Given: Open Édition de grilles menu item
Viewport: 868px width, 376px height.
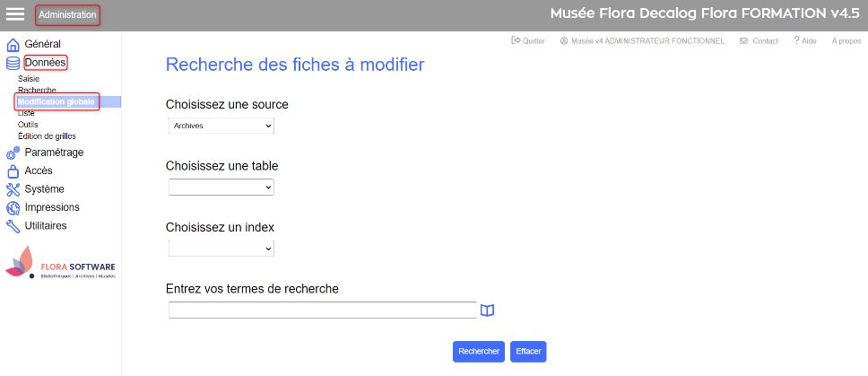Looking at the screenshot, I should click(47, 136).
